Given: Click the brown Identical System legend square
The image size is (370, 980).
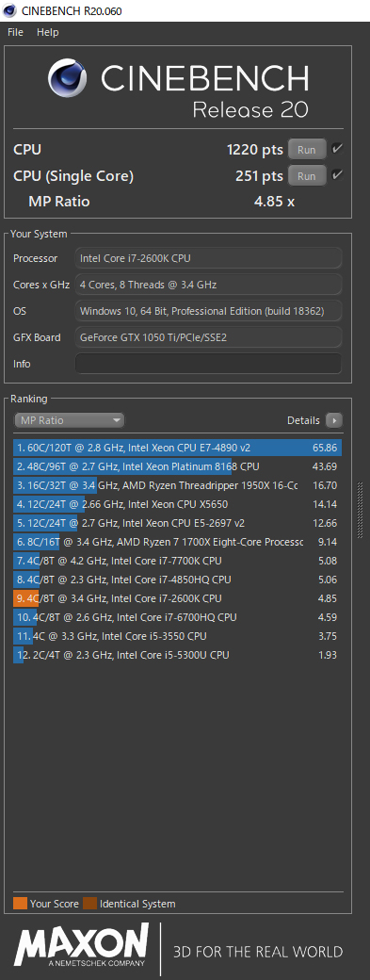Looking at the screenshot, I should pyautogui.click(x=90, y=904).
